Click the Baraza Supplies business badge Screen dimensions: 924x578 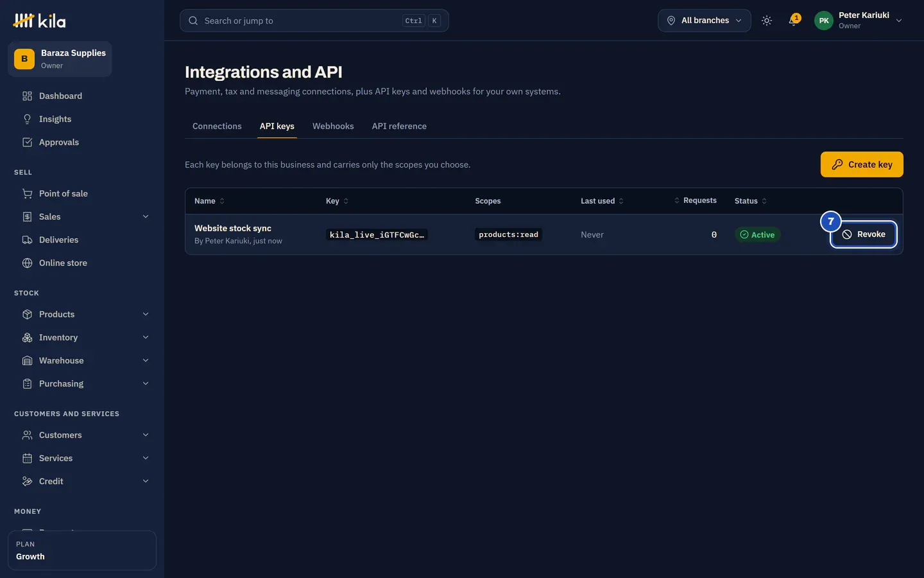pos(60,59)
